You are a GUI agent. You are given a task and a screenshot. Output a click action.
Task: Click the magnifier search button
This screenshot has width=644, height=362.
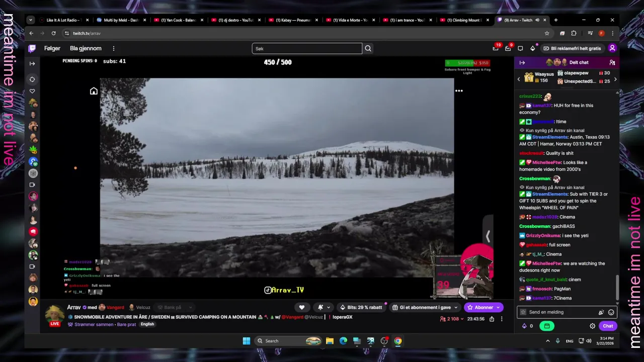[x=368, y=48]
